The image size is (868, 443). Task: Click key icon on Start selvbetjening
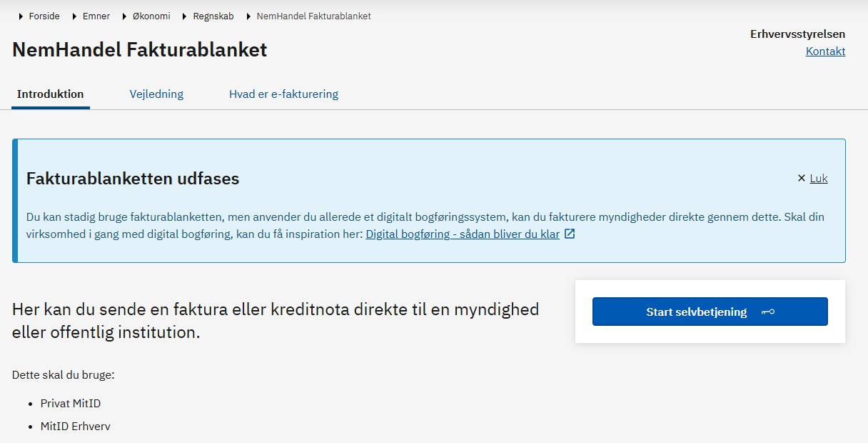point(768,312)
